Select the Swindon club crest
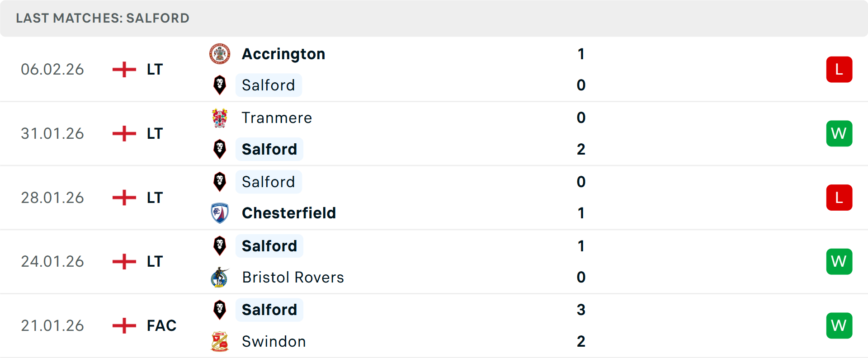Image resolution: width=868 pixels, height=358 pixels. (x=220, y=341)
